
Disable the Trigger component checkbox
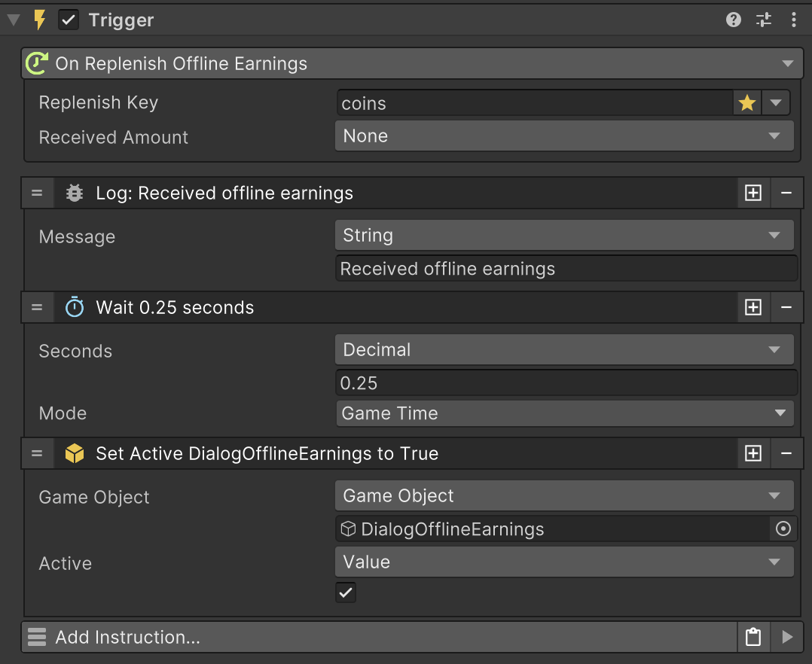pyautogui.click(x=69, y=20)
